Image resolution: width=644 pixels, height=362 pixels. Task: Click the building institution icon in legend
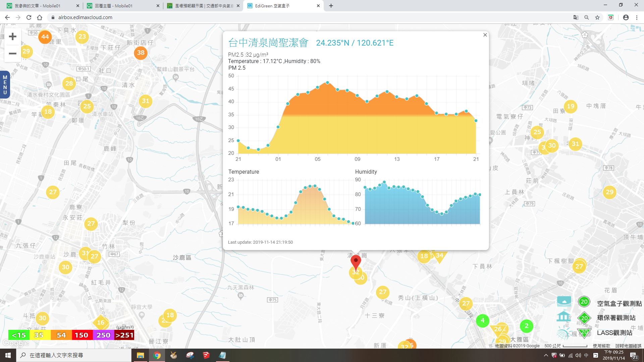pyautogui.click(x=563, y=317)
